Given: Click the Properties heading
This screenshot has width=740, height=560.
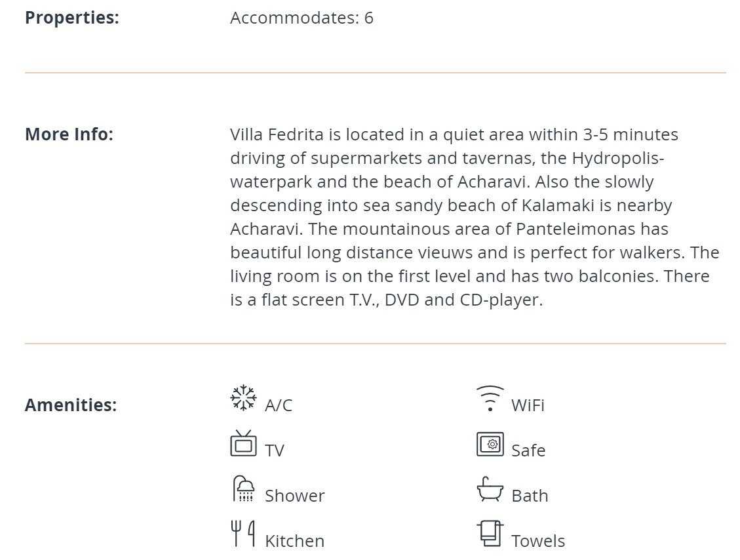Looking at the screenshot, I should [x=71, y=18].
